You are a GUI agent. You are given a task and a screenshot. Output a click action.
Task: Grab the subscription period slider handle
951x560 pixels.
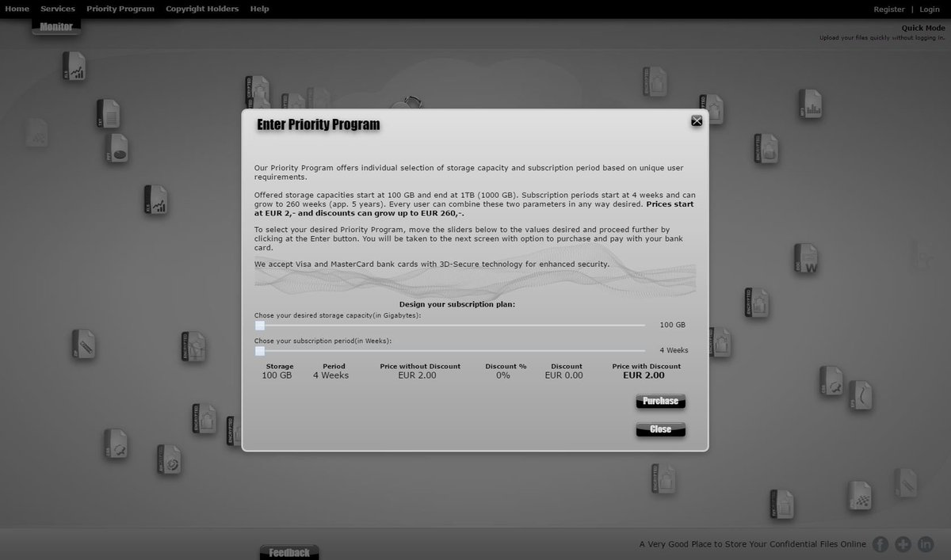tap(260, 351)
